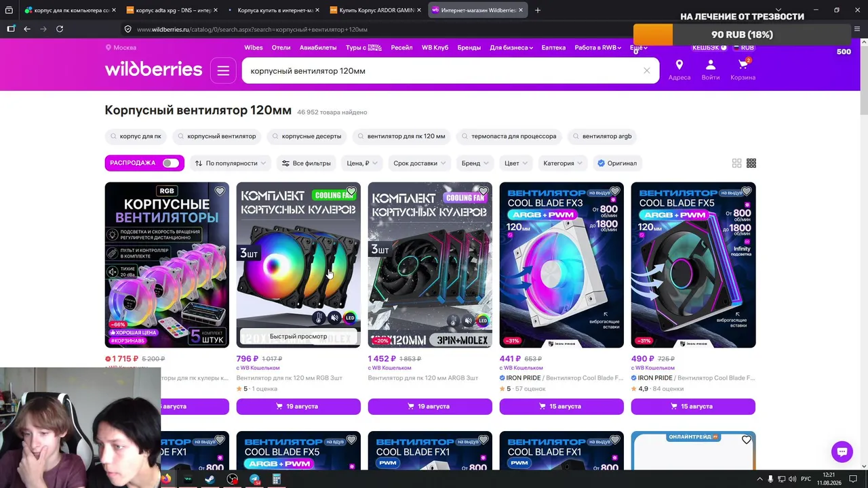The width and height of the screenshot is (868, 488).
Task: Expand the Бренд filter dropdown
Action: 475,163
